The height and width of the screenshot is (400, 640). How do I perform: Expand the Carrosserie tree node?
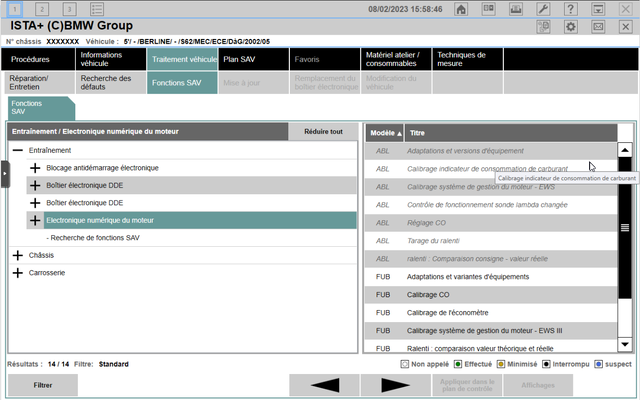pyautogui.click(x=18, y=273)
